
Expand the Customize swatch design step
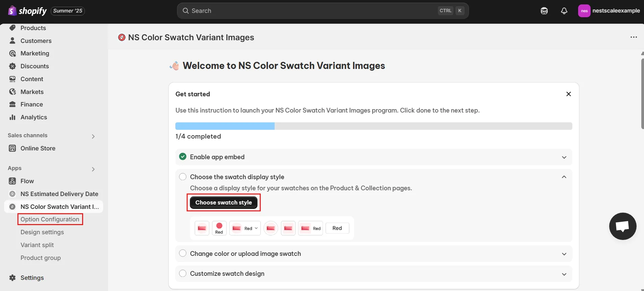(x=564, y=274)
